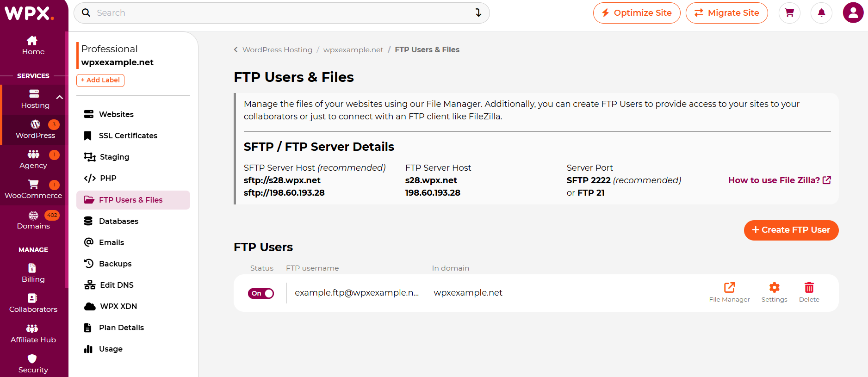Open Backups menu item
Screen dimensions: 868x377
[133, 264]
